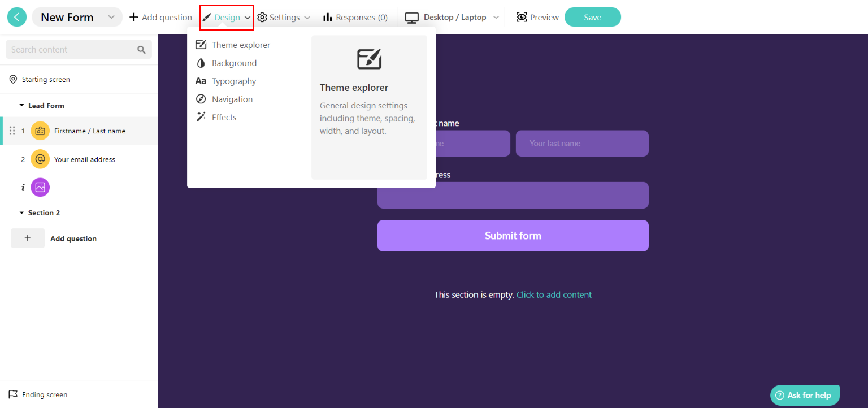
Task: Select Effects via the magic wand icon
Action: pyautogui.click(x=201, y=117)
